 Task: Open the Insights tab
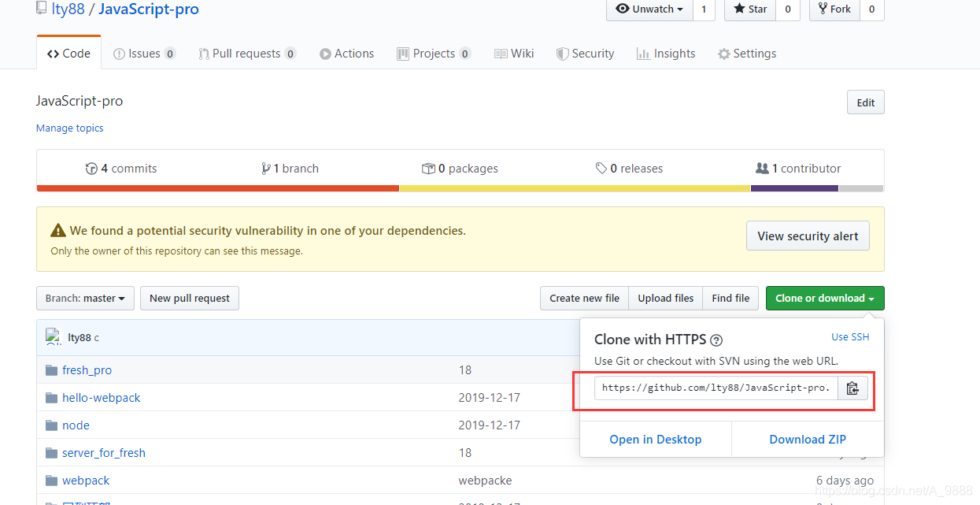tap(666, 54)
